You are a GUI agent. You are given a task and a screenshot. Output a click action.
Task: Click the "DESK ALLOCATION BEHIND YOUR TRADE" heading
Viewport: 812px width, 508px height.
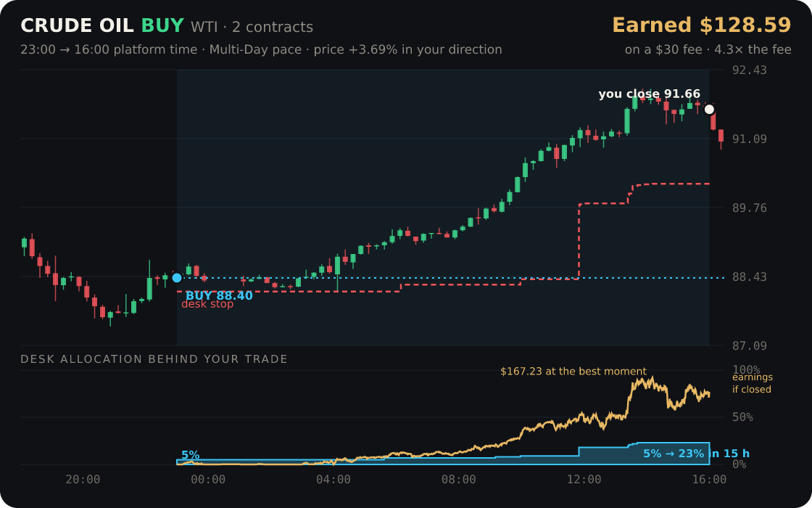click(x=154, y=359)
